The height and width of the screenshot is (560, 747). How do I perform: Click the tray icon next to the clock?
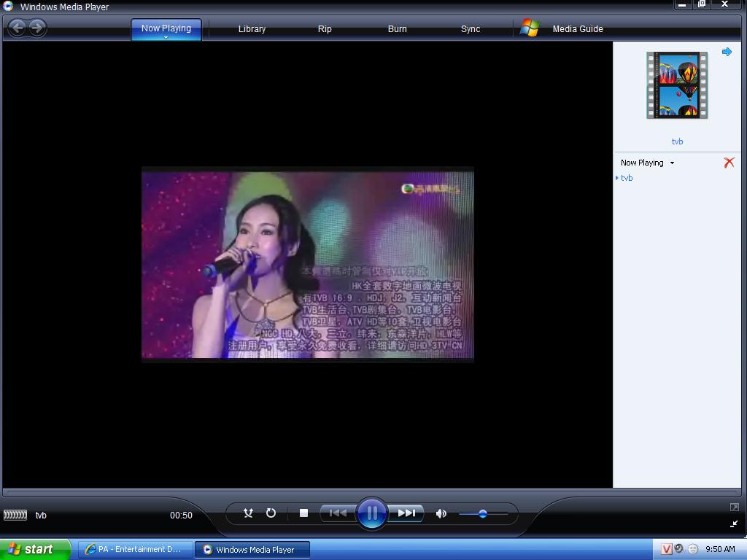click(693, 549)
